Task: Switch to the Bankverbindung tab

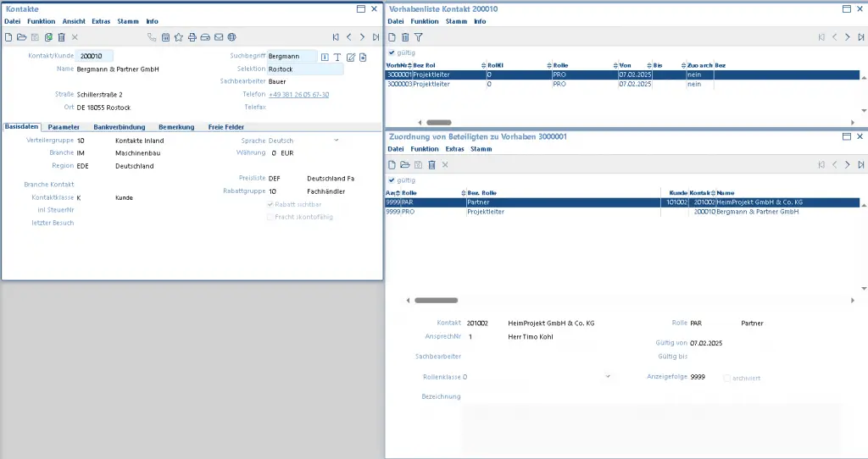Action: 119,126
